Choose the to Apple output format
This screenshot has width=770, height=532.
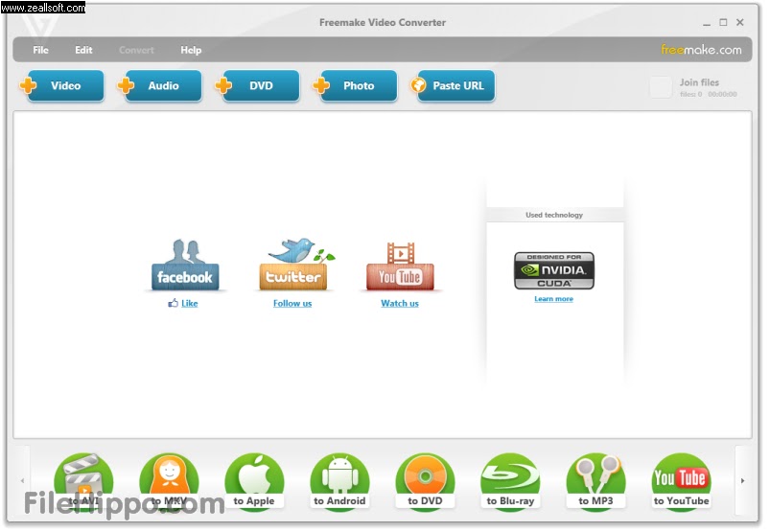[x=254, y=482]
